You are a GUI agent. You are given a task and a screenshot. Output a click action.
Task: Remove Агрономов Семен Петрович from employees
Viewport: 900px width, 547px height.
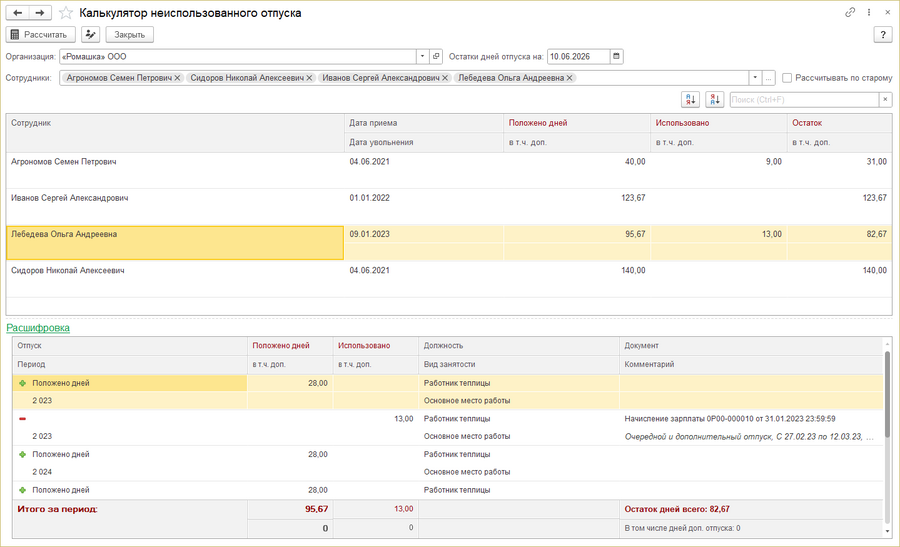[177, 77]
